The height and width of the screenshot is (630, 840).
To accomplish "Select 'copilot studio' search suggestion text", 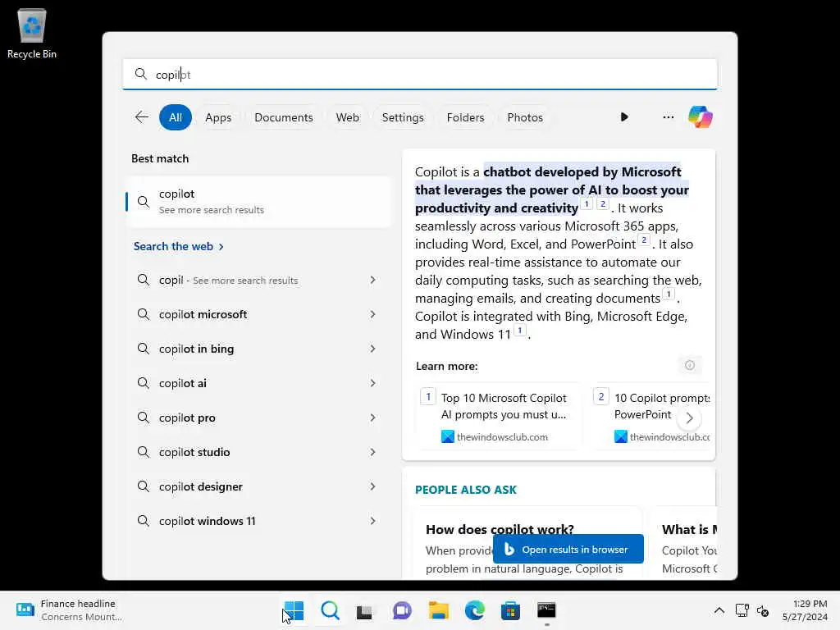I will pos(194,452).
